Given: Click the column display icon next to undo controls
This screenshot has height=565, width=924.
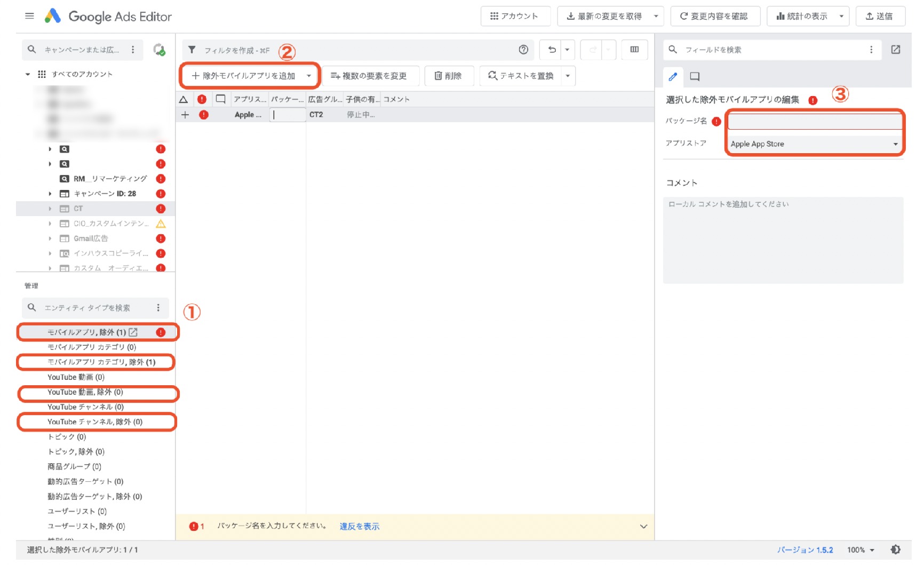Looking at the screenshot, I should (634, 50).
